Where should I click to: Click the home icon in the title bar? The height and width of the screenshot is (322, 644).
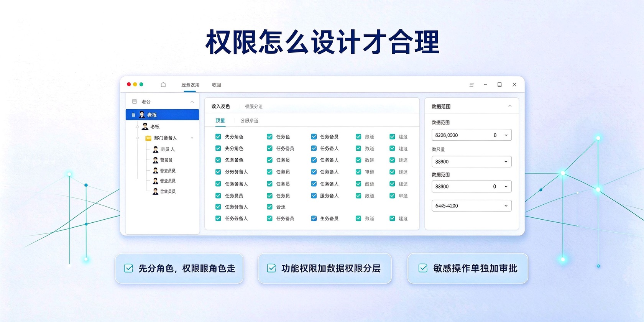point(163,85)
